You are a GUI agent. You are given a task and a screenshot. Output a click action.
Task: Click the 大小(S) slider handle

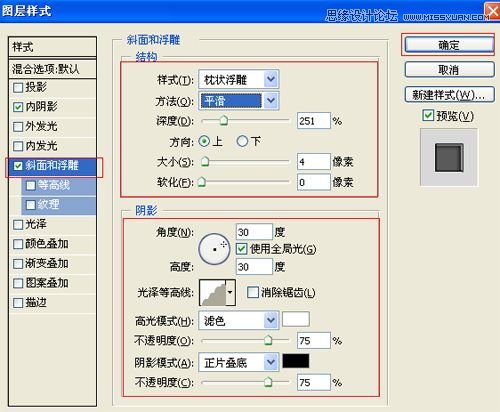(205, 162)
